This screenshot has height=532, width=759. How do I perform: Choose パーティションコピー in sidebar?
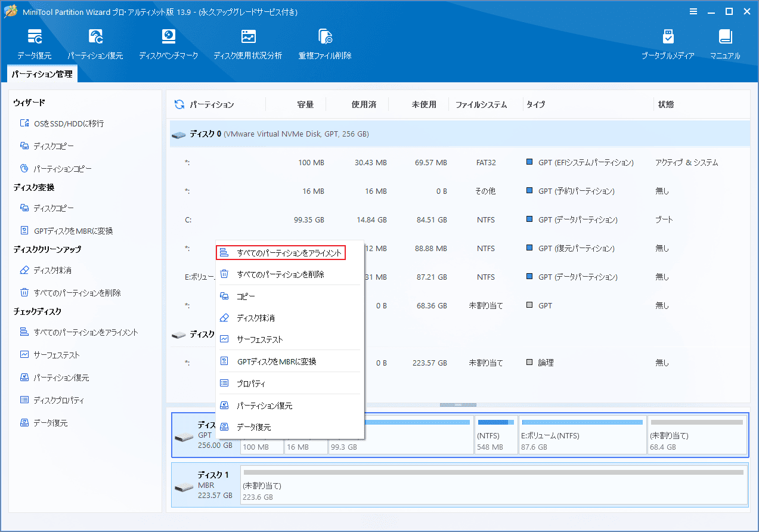[x=56, y=169]
